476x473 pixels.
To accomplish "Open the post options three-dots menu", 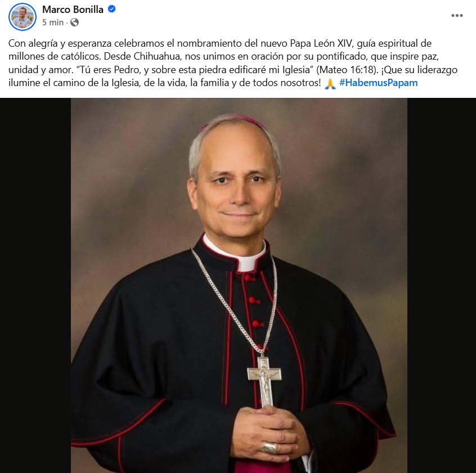I will pyautogui.click(x=457, y=16).
